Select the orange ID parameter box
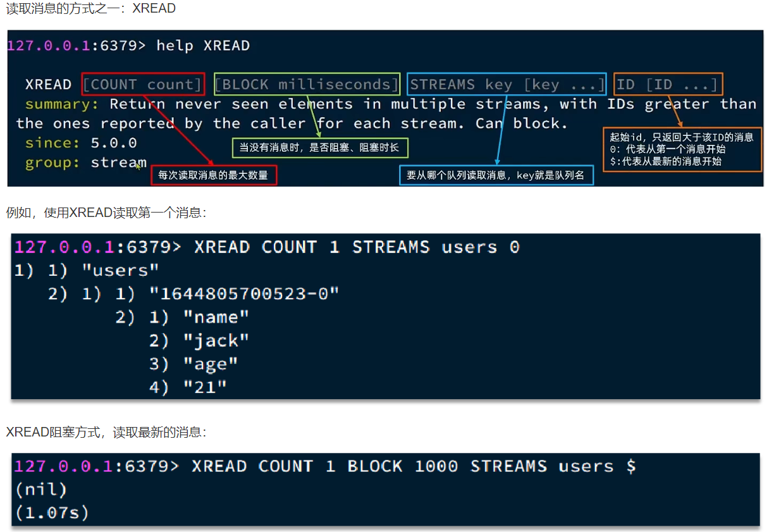The width and height of the screenshot is (769, 532). [668, 84]
